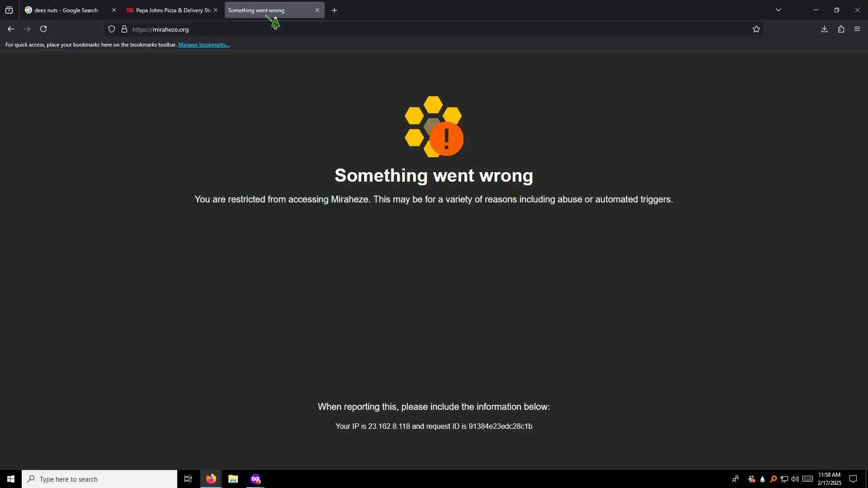Close the Something went wrong tab

click(x=317, y=10)
